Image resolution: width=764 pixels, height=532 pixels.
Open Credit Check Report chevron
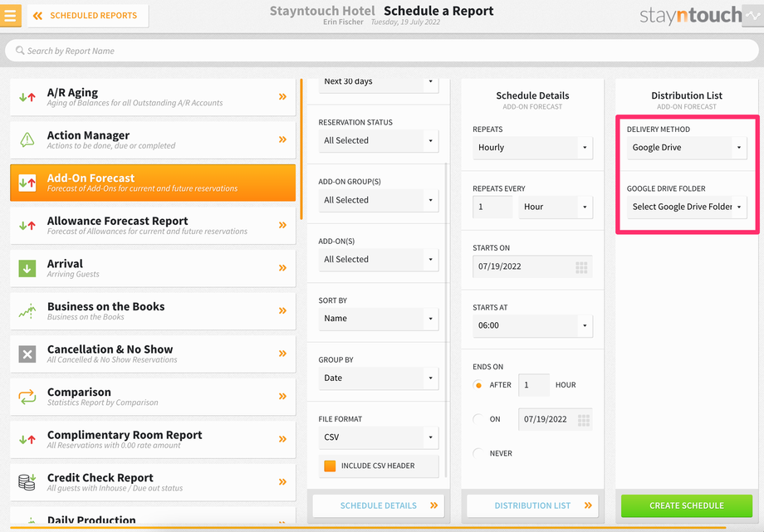[282, 482]
